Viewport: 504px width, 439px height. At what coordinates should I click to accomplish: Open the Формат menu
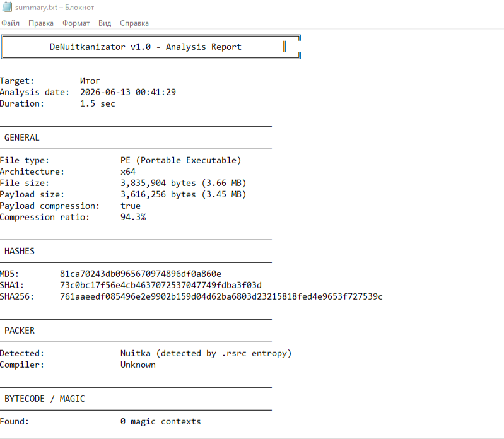[76, 23]
